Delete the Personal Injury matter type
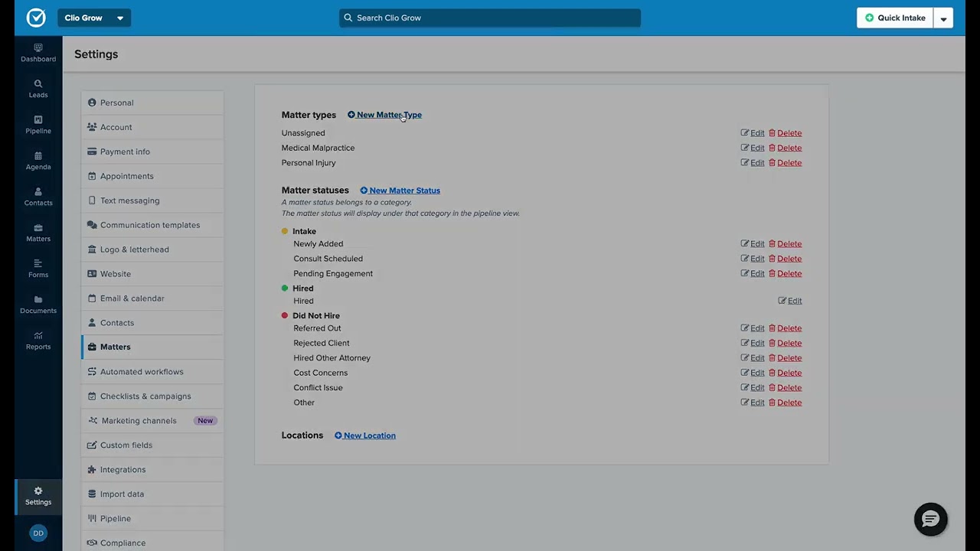The width and height of the screenshot is (980, 551). [x=785, y=163]
